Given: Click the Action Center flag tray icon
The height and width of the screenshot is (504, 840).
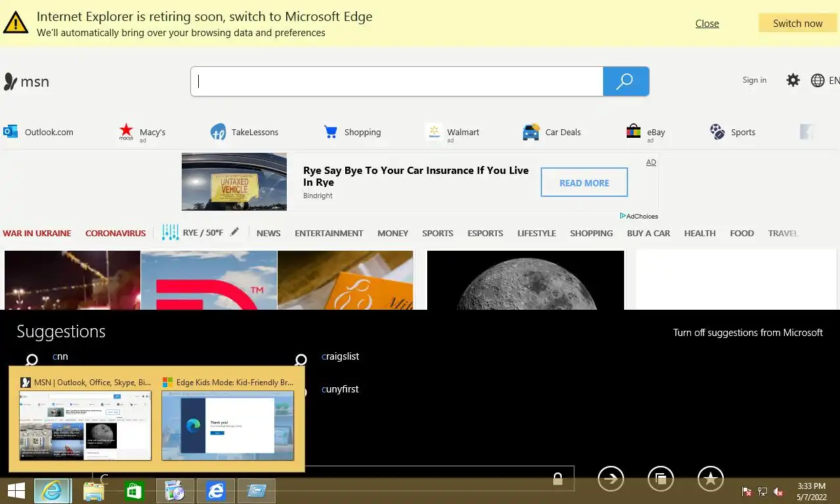Looking at the screenshot, I should pyautogui.click(x=747, y=492).
